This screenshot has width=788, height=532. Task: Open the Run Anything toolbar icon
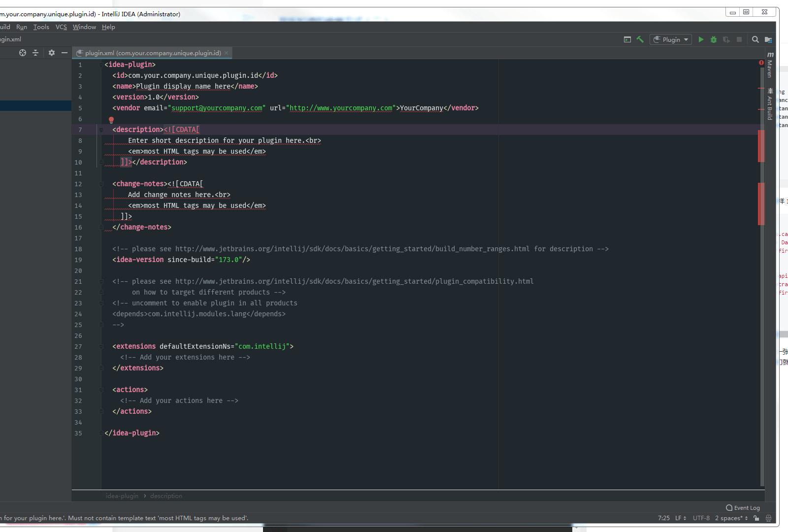coord(627,39)
